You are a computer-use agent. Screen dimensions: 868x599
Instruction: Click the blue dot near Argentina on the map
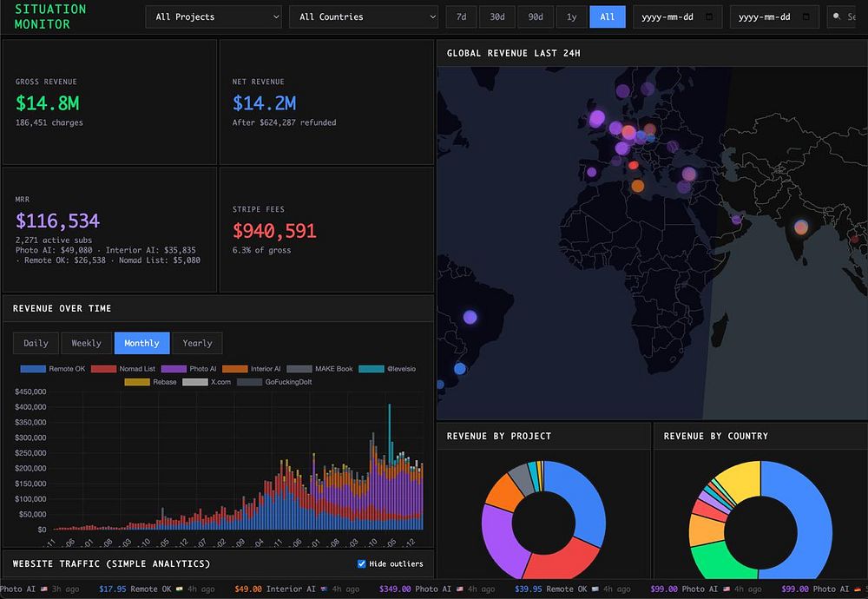[x=460, y=368]
